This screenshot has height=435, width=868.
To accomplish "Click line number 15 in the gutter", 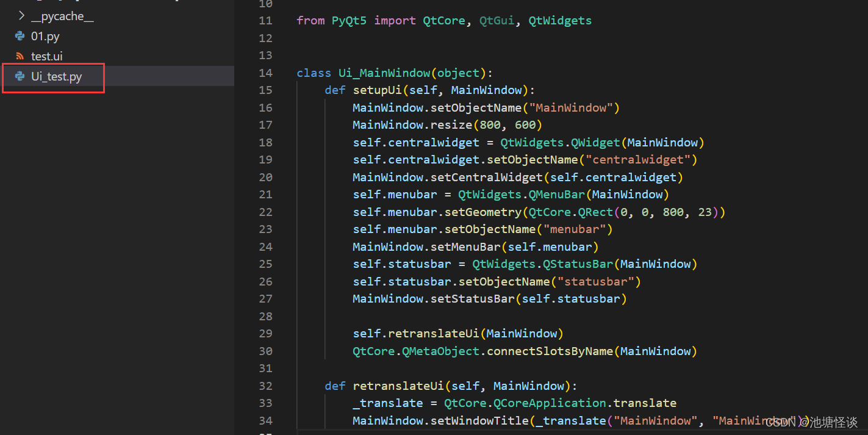I will click(x=265, y=90).
